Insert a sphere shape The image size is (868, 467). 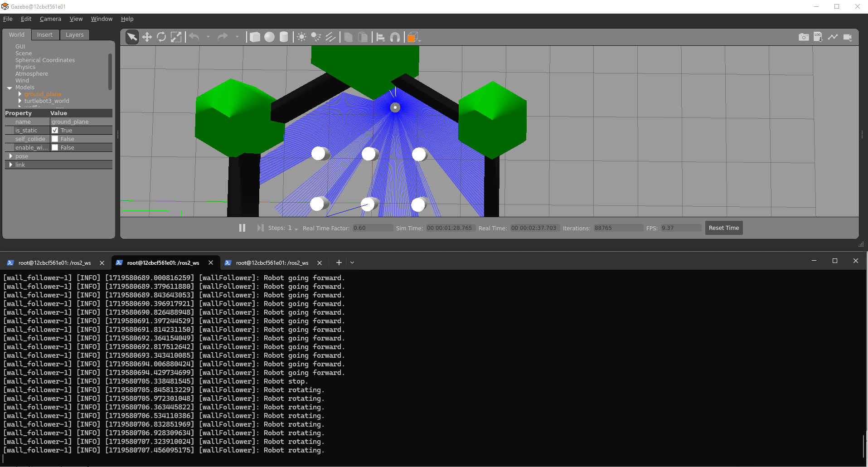pos(269,37)
